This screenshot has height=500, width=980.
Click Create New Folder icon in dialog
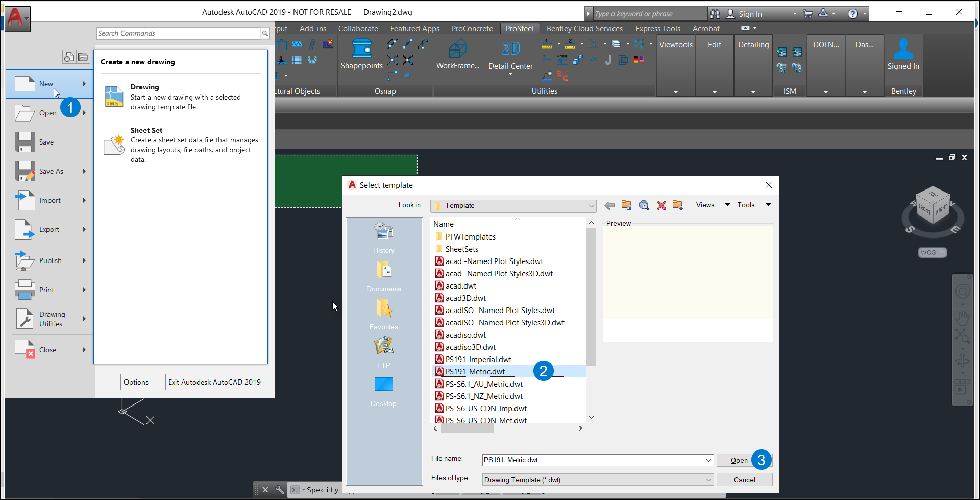pos(678,205)
